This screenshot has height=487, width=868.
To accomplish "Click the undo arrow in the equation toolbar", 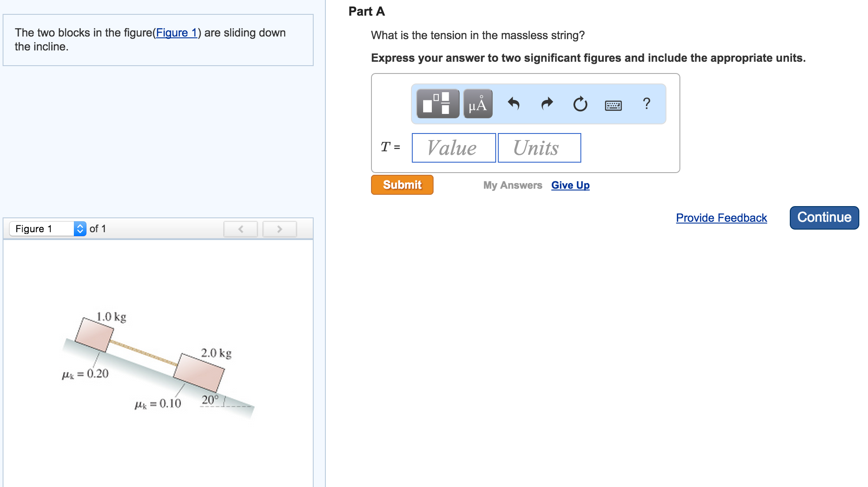I will 515,103.
